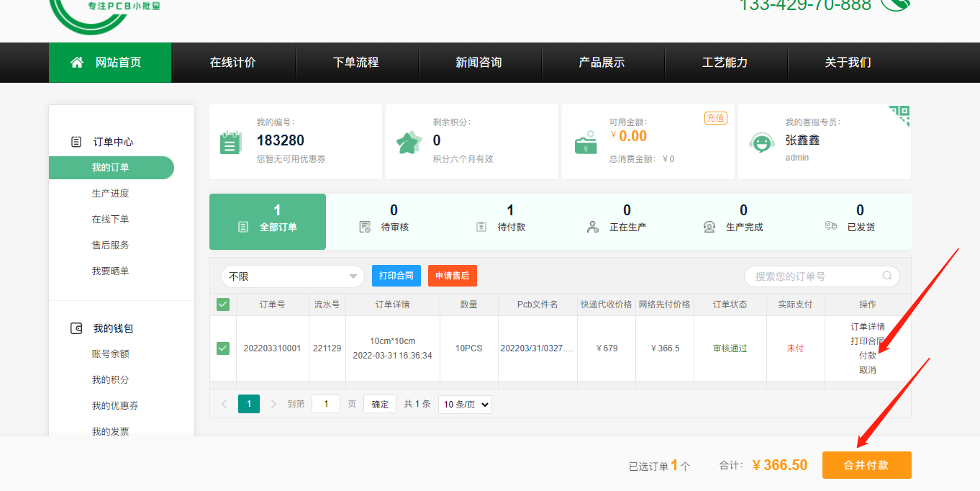Open the 工艺能力 navigation menu item
This screenshot has width=980, height=491.
(725, 63)
